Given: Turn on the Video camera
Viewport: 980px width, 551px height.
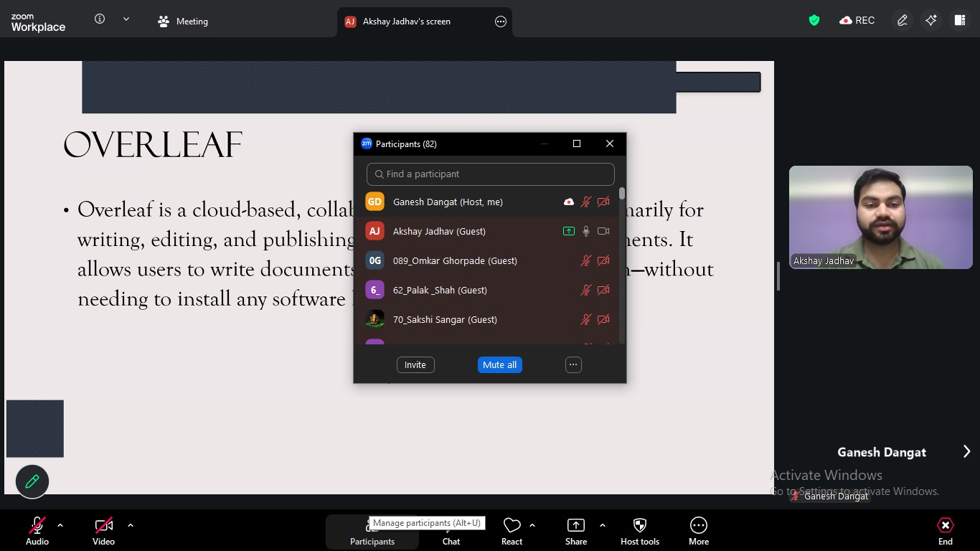Looking at the screenshot, I should click(103, 532).
